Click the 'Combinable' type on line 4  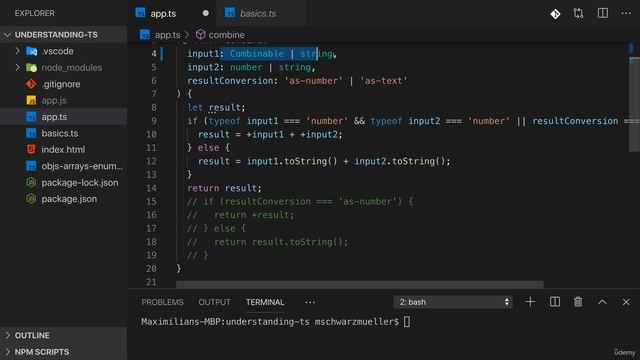click(x=257, y=53)
